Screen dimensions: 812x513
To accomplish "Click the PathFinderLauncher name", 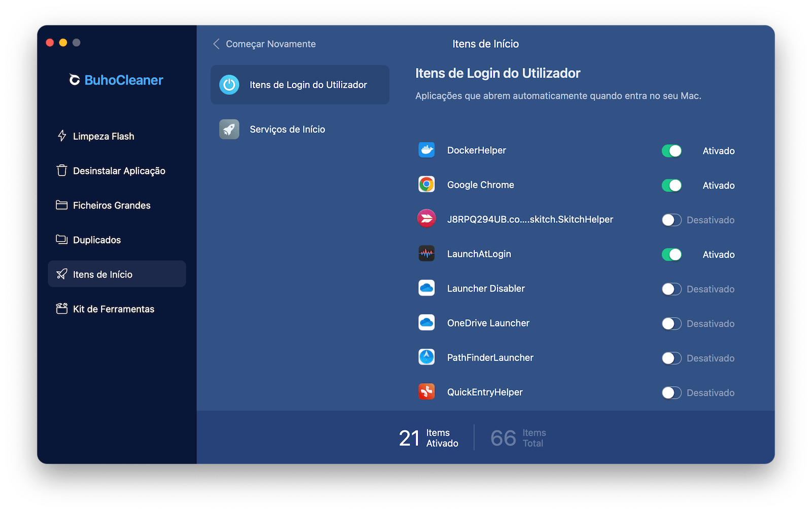I will pyautogui.click(x=490, y=357).
